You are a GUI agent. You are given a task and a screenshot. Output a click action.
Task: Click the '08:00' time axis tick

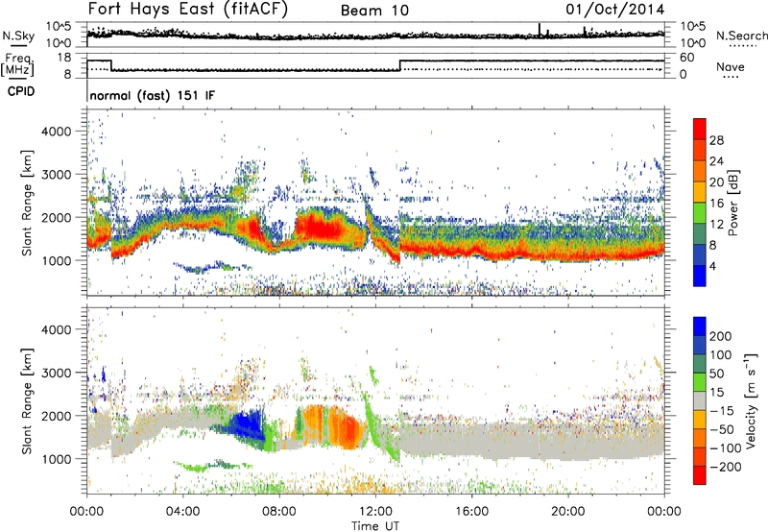pyautogui.click(x=279, y=511)
